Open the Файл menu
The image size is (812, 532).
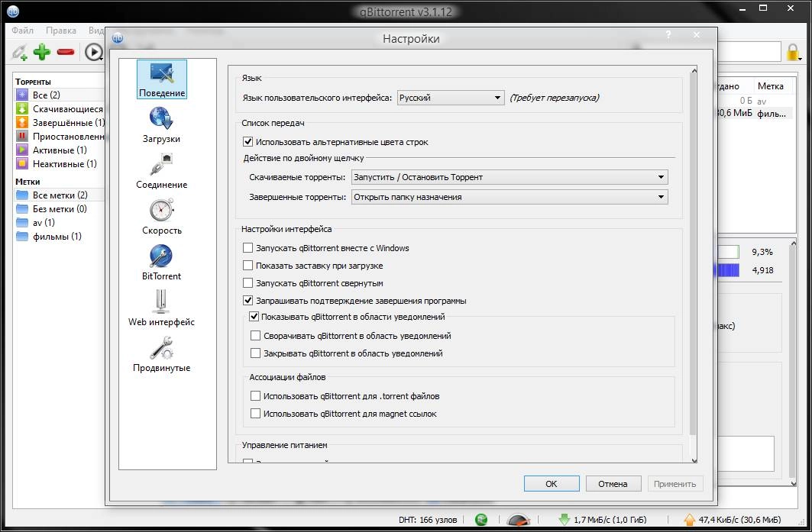pyautogui.click(x=22, y=30)
